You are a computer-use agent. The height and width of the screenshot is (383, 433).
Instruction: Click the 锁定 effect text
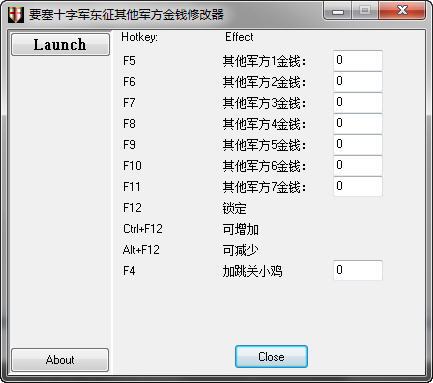(x=235, y=209)
